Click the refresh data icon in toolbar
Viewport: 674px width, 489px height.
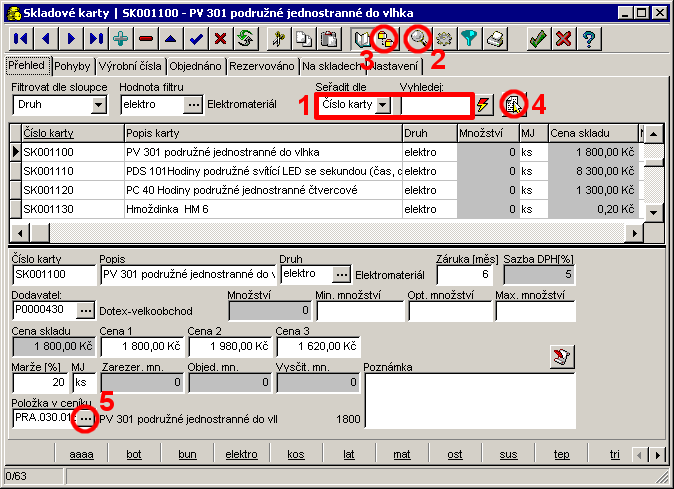(x=243, y=39)
